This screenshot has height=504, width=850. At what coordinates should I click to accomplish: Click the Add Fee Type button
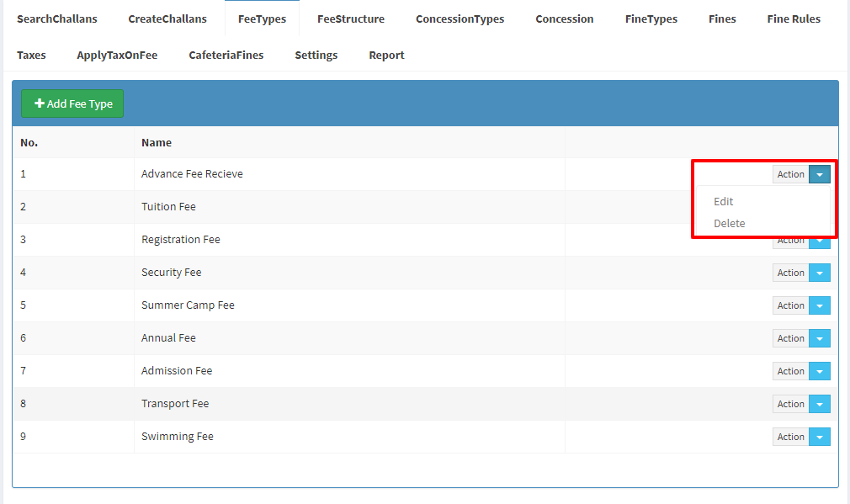(x=72, y=103)
